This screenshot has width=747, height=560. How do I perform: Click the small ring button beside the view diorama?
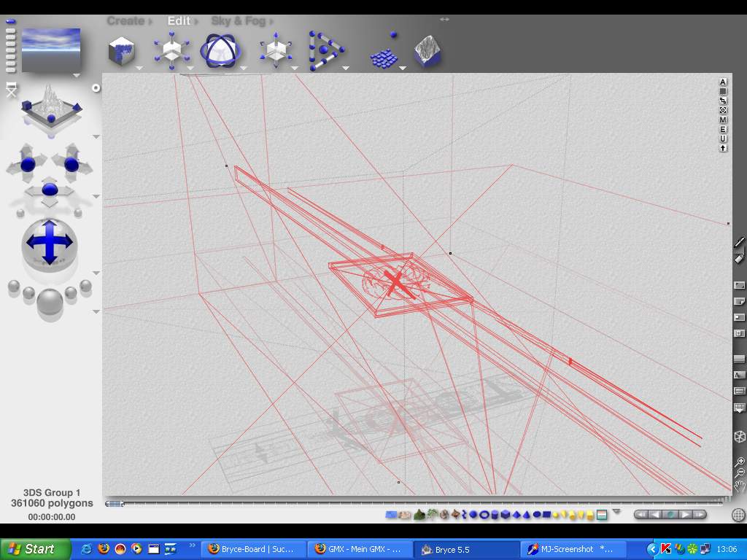pos(96,88)
